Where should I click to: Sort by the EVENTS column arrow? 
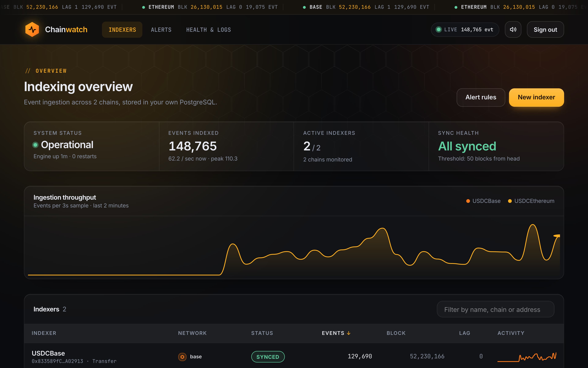349,333
